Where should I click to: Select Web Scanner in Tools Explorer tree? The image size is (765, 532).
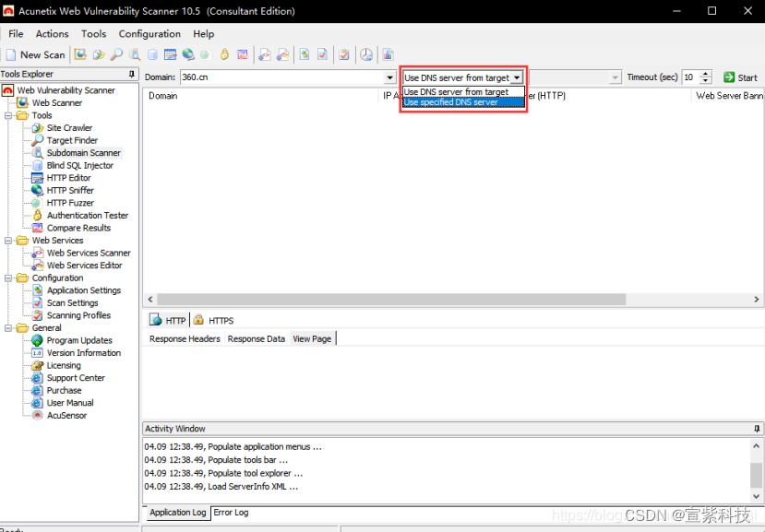[x=57, y=103]
